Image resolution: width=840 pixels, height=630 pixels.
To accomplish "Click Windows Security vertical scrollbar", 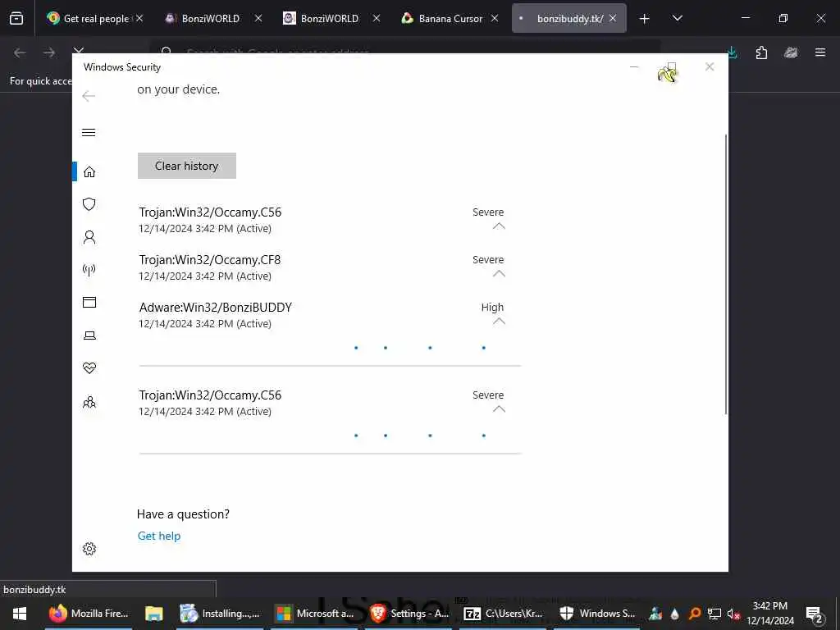I will click(726, 274).
